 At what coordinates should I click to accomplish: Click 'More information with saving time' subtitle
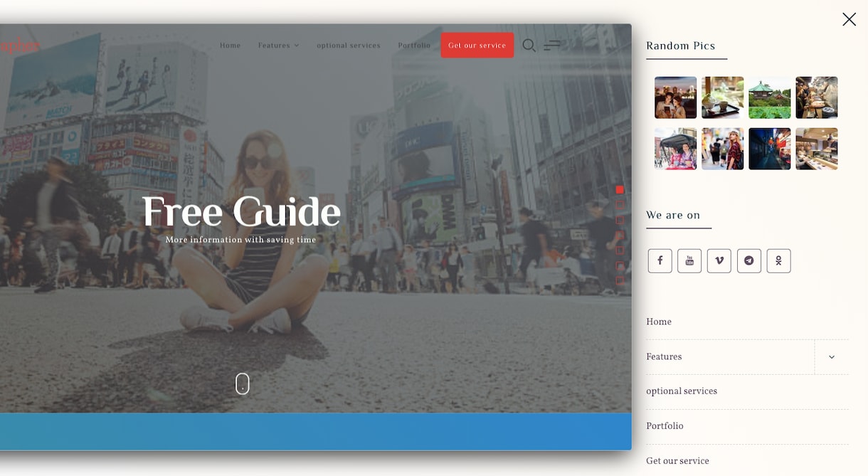(x=241, y=240)
